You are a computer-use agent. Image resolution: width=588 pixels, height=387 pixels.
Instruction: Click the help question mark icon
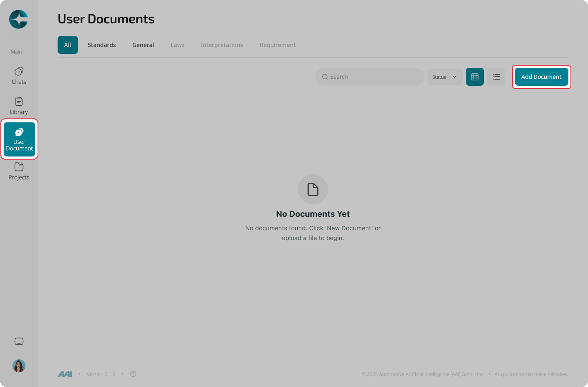[133, 374]
